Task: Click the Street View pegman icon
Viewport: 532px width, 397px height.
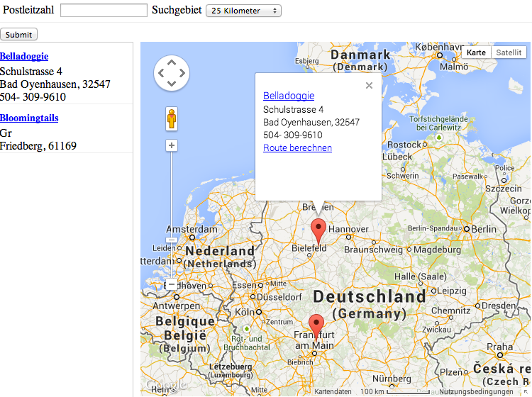Action: click(x=172, y=118)
